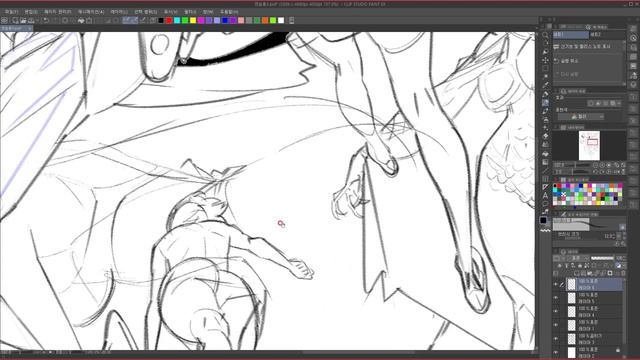This screenshot has width=640, height=360.
Task: Open the 애니메이션 (Animation) menu
Action: pyautogui.click(x=91, y=12)
